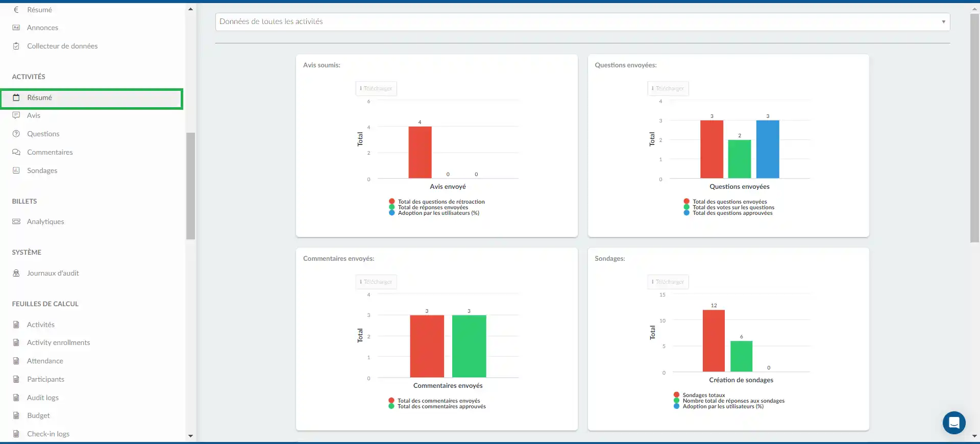Image resolution: width=980 pixels, height=444 pixels.
Task: Open the Participants spreadsheet
Action: point(46,379)
